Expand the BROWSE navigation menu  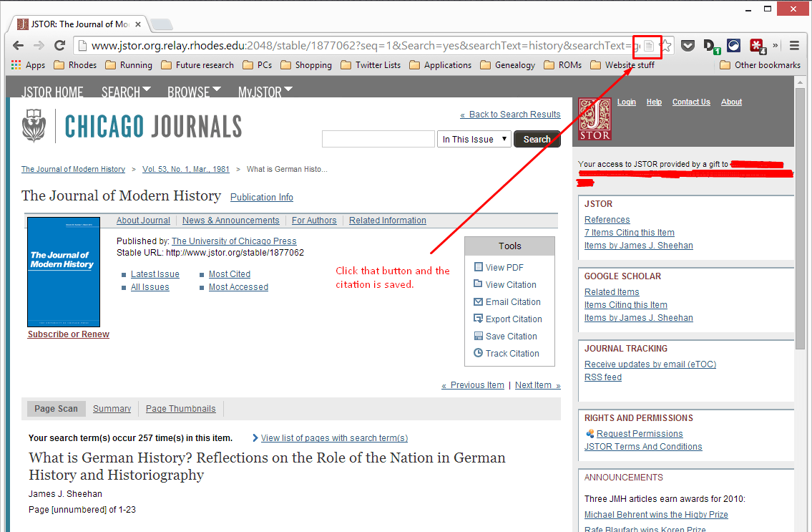(x=194, y=92)
